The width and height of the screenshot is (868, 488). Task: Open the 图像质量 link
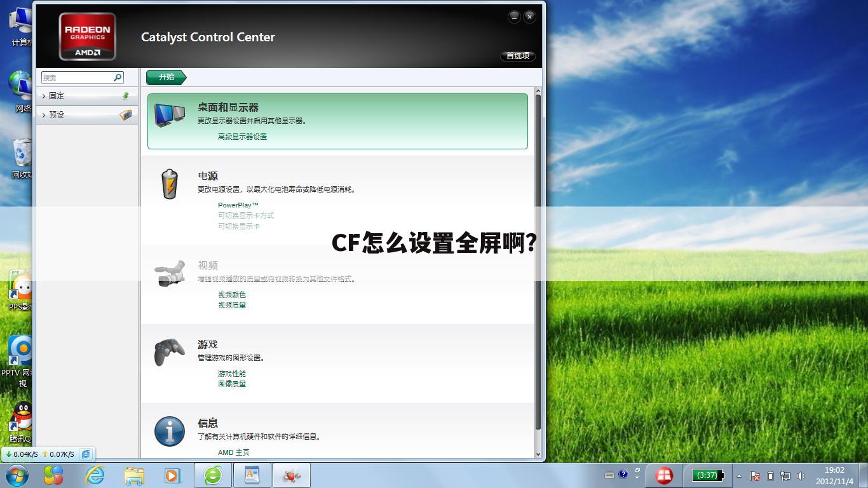click(x=232, y=384)
